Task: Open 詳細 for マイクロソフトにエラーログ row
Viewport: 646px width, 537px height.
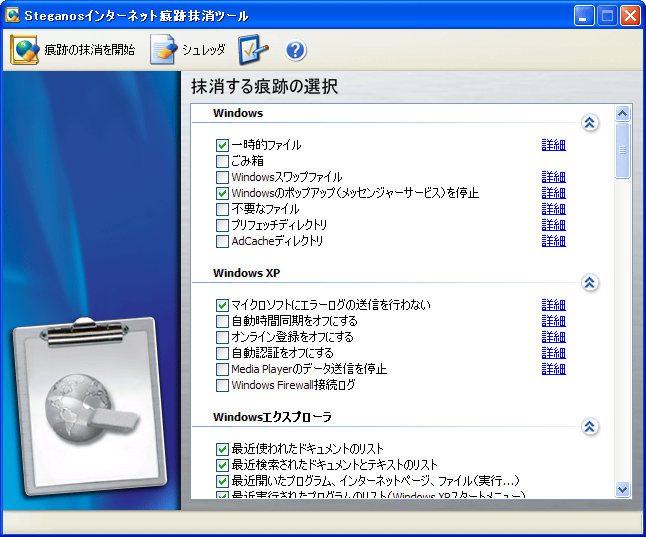Action: point(553,305)
